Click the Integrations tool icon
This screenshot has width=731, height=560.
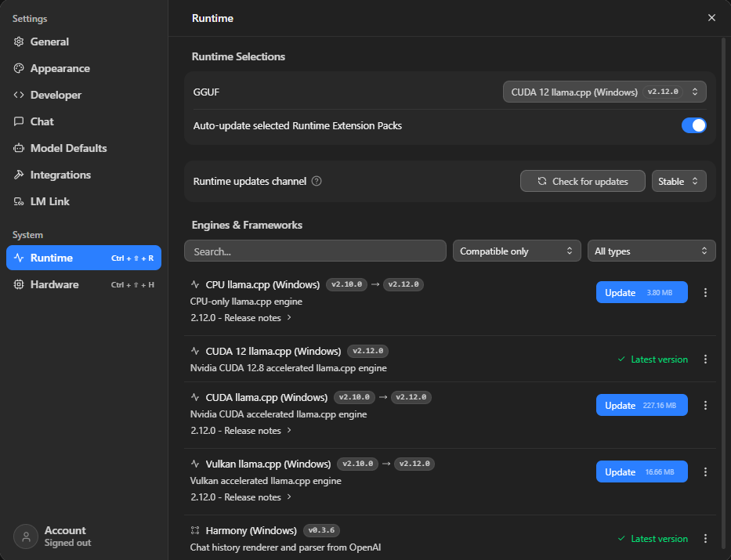click(19, 175)
